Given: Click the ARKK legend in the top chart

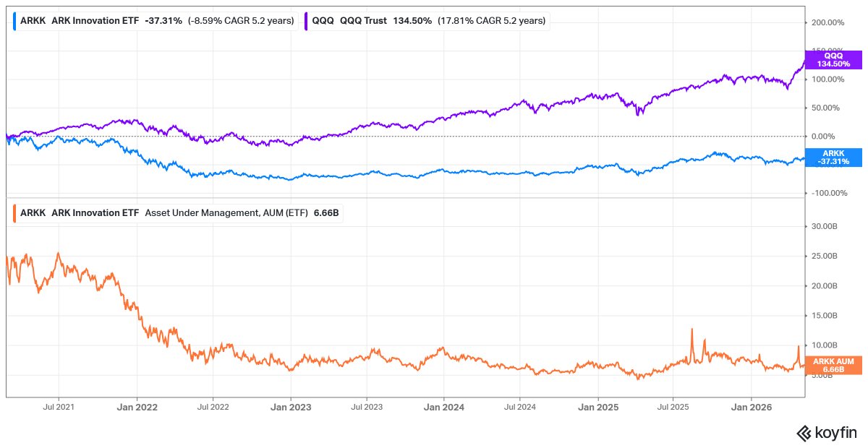Looking at the screenshot, I should click(154, 21).
